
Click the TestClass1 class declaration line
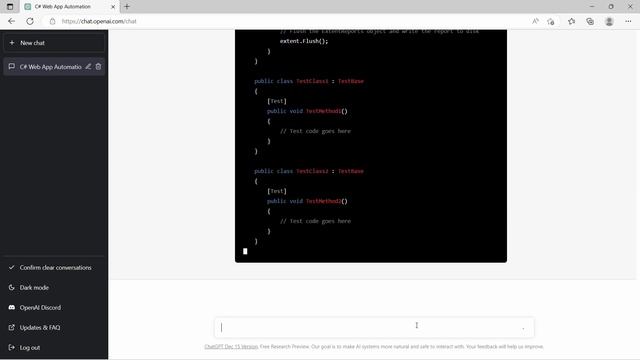pos(309,81)
